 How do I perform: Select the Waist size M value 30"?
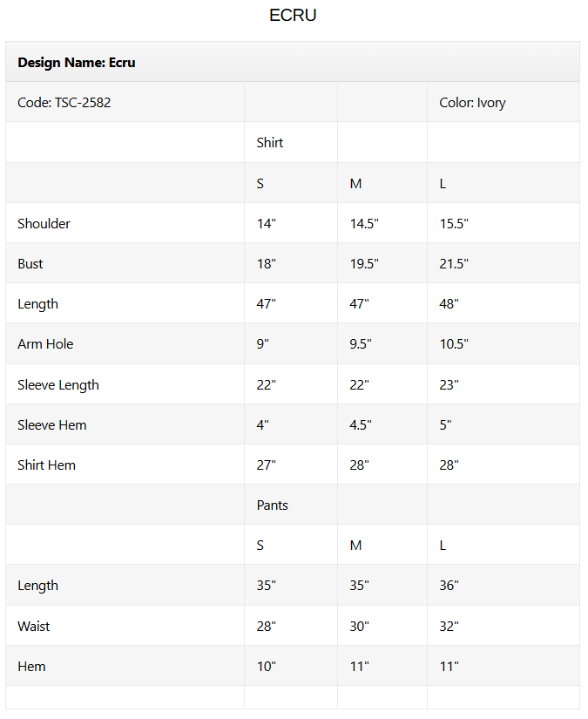tap(360, 627)
